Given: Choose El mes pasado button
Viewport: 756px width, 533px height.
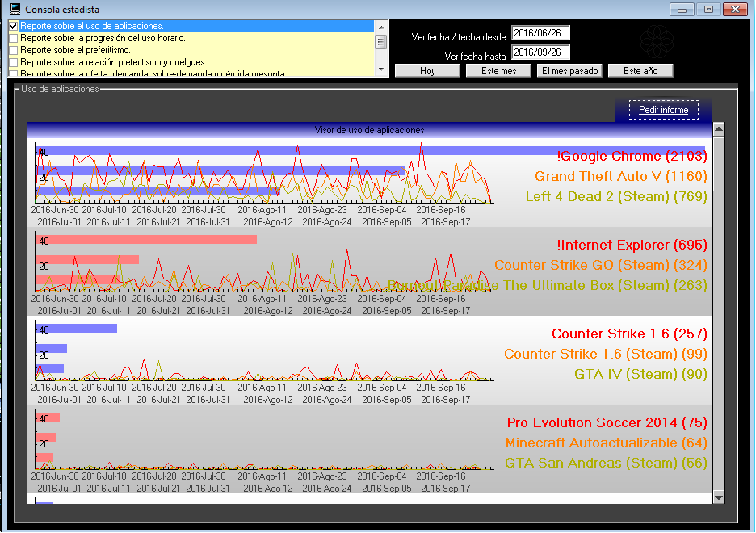Looking at the screenshot, I should click(569, 71).
